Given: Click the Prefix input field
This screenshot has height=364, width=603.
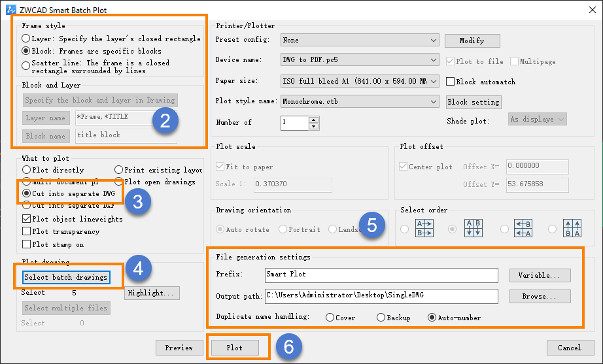Looking at the screenshot, I should pyautogui.click(x=381, y=275).
